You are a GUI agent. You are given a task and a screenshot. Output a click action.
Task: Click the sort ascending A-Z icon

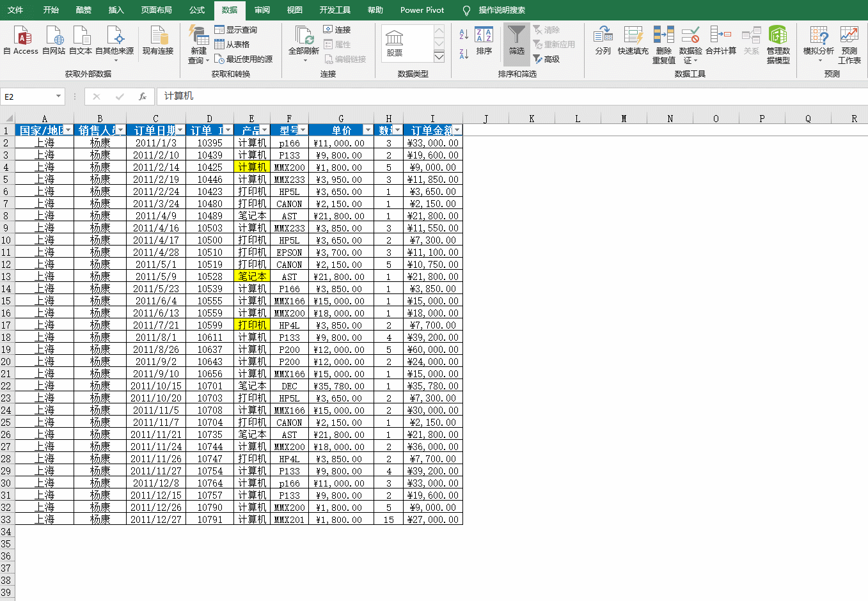464,35
